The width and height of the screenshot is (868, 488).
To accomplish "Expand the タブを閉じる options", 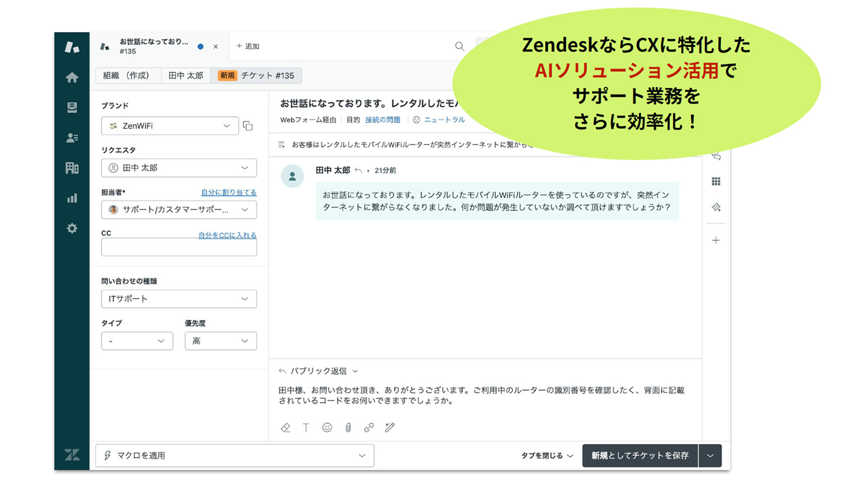I will pos(547,455).
